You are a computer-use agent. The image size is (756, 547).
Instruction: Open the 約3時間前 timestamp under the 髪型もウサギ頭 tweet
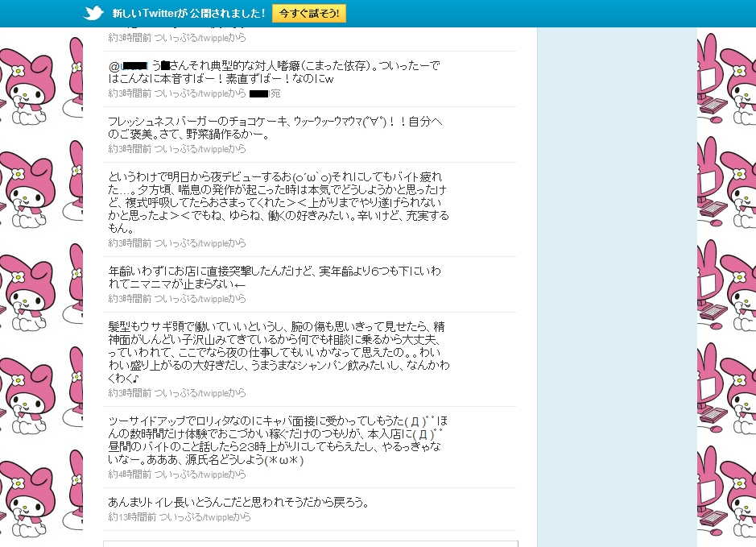pyautogui.click(x=130, y=392)
